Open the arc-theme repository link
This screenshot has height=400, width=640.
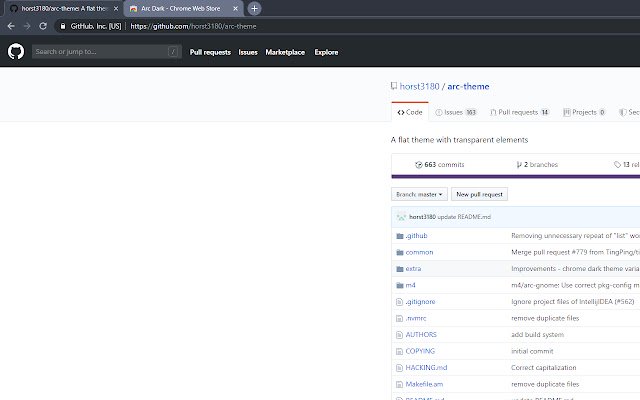[x=468, y=87]
